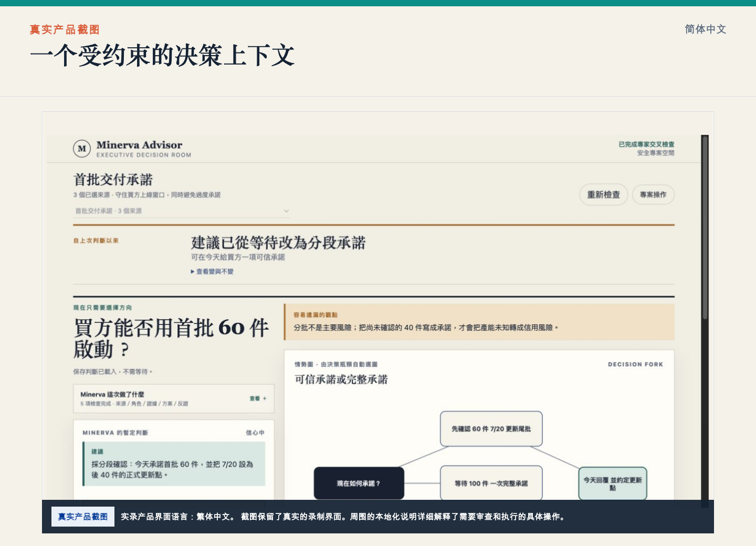The image size is (756, 546).
Task: Click 保存判斷已載入，不需等待 status line
Action: point(113,372)
